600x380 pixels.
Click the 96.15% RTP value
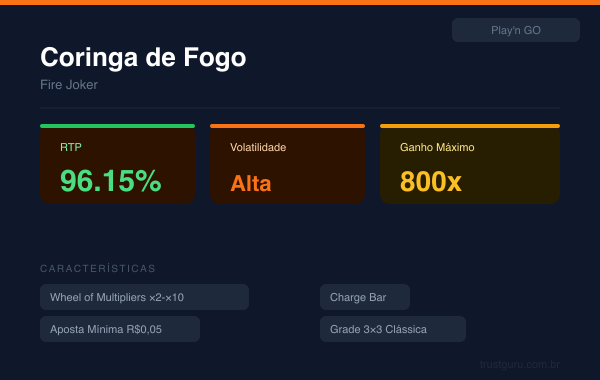pos(111,181)
